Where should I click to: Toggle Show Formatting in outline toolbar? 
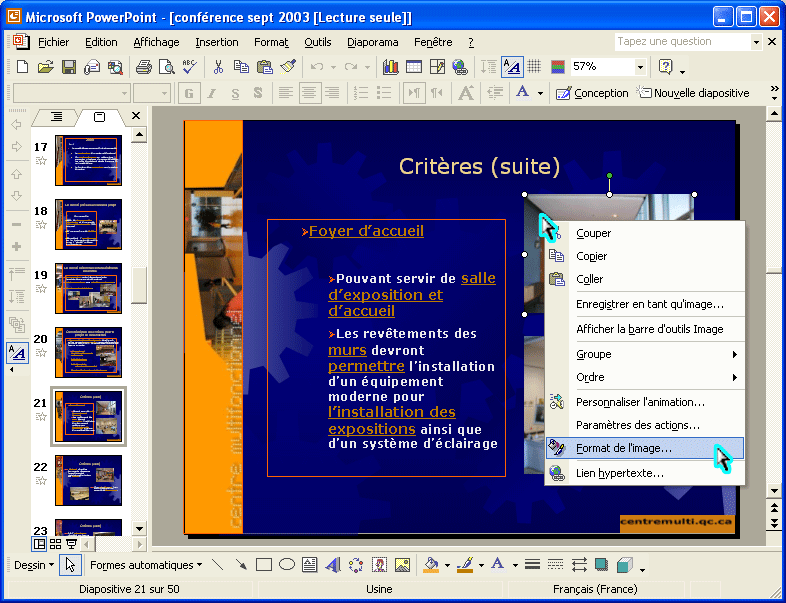pos(18,353)
